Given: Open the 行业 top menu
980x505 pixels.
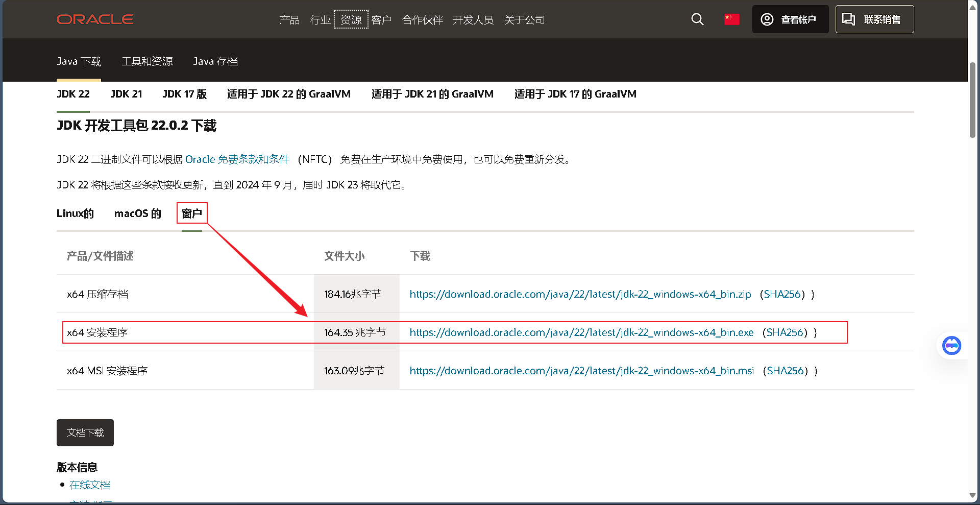Looking at the screenshot, I should coord(321,20).
